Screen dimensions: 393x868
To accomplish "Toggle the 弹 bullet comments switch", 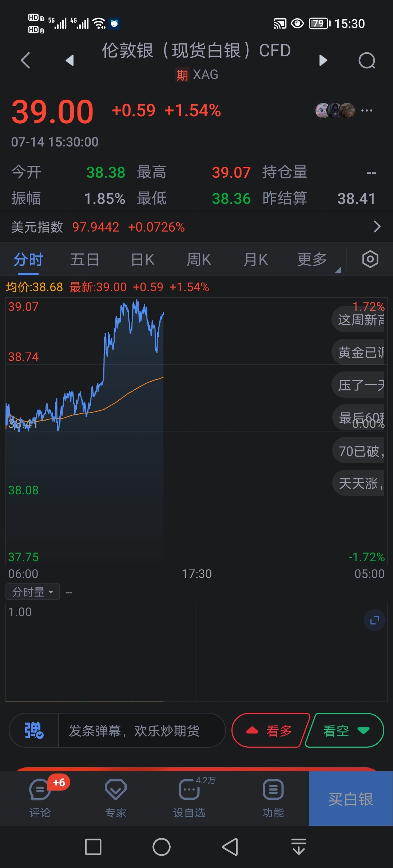I will (34, 730).
